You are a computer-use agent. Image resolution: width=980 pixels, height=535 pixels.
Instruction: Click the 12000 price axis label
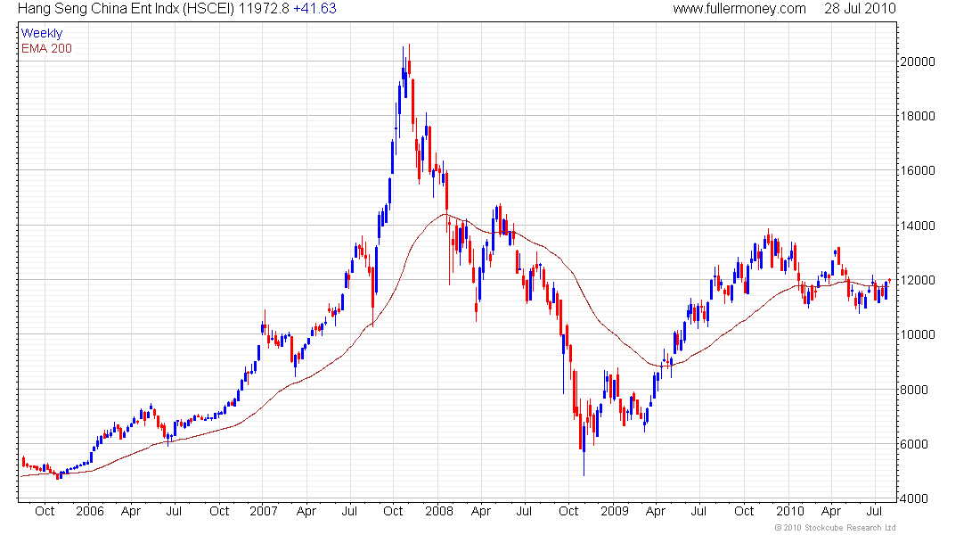918,280
